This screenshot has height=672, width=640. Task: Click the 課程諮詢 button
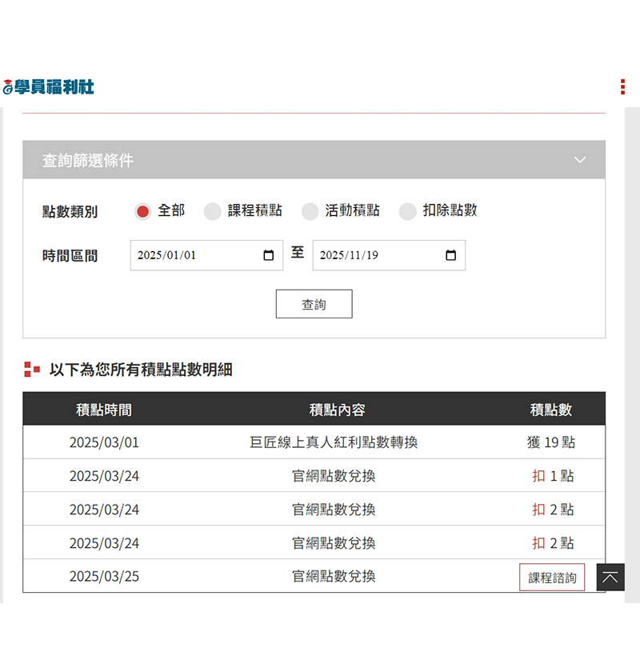click(x=552, y=577)
